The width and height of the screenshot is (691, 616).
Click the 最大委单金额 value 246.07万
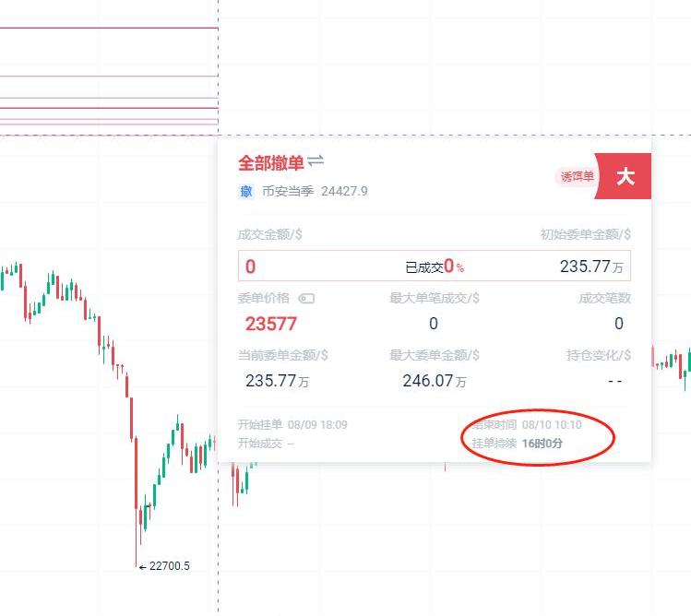(435, 381)
